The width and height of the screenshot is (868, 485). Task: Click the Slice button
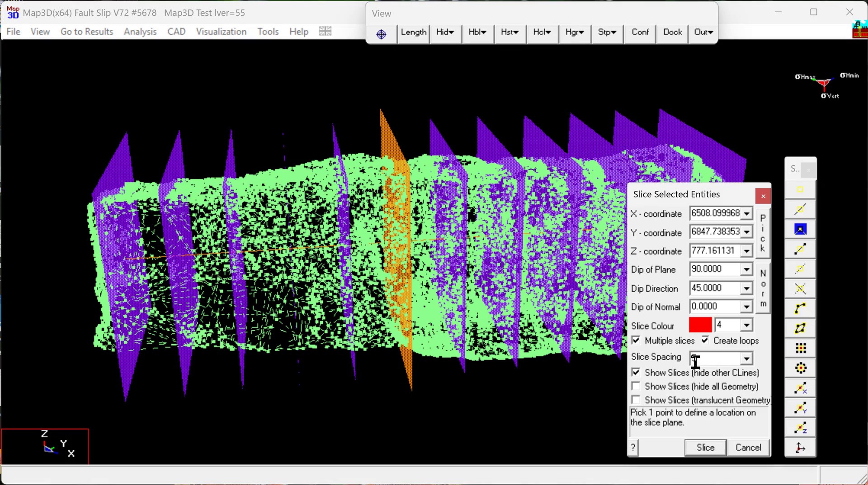(705, 447)
